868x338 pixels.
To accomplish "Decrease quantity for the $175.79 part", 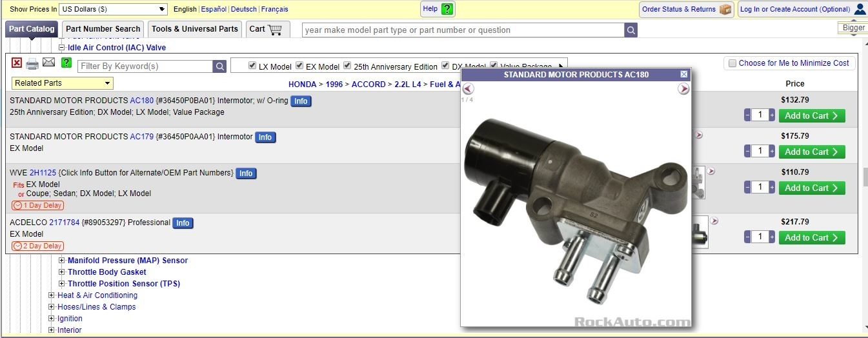I will (x=747, y=152).
